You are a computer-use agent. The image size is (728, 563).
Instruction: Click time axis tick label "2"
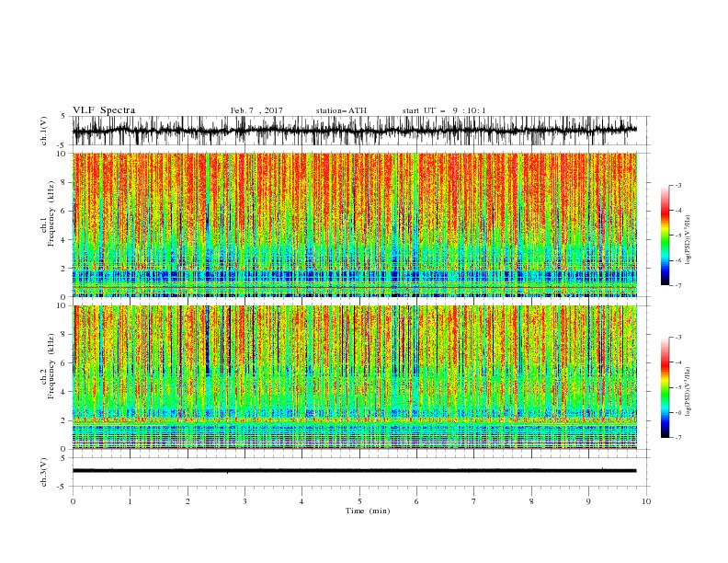pos(188,501)
